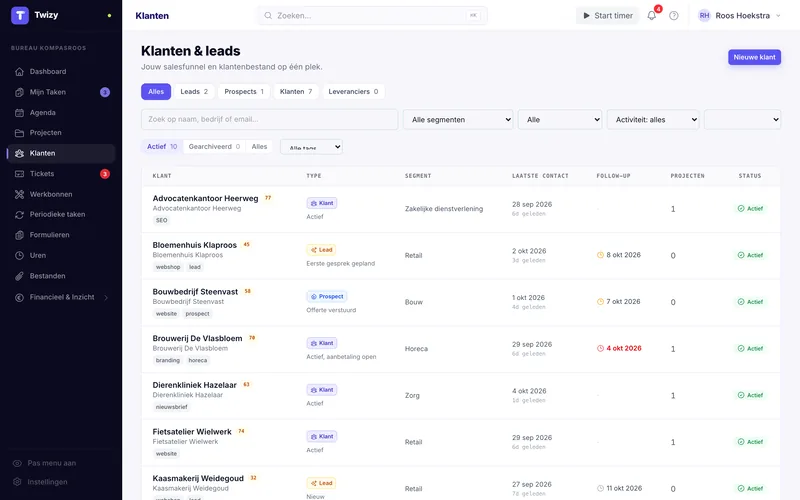Open Kaasmakerij Weidegoud client
The height and width of the screenshot is (500, 800).
(198, 479)
